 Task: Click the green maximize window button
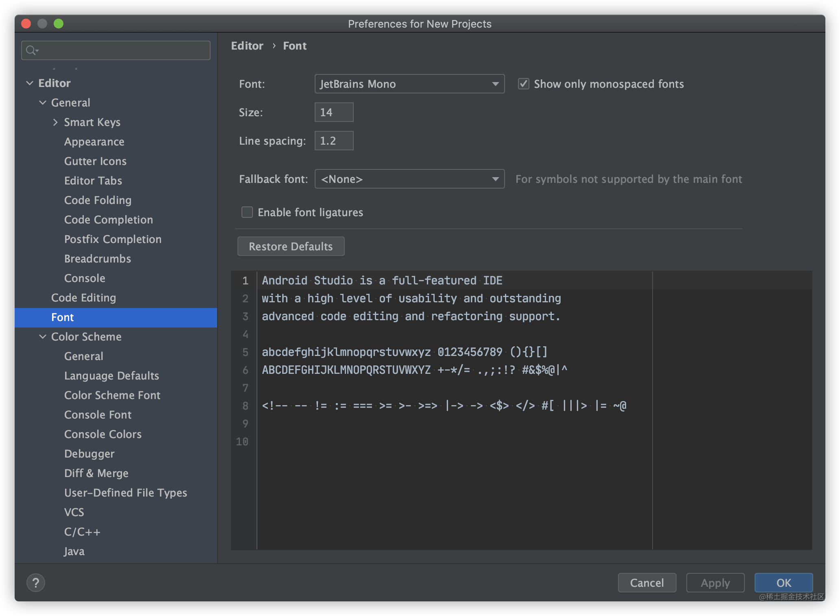59,24
